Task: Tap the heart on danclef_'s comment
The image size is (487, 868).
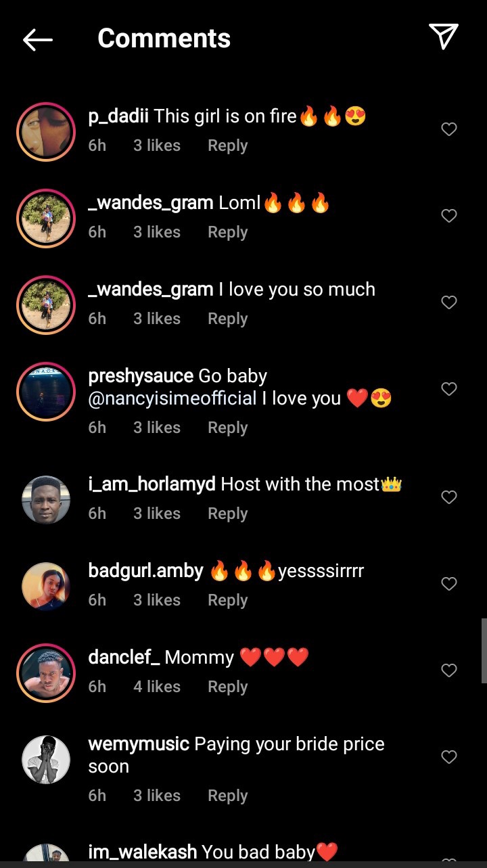Action: pyautogui.click(x=449, y=670)
